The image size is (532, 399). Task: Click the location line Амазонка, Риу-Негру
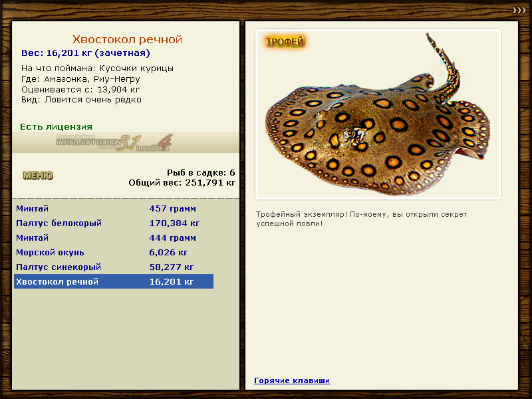[x=80, y=78]
